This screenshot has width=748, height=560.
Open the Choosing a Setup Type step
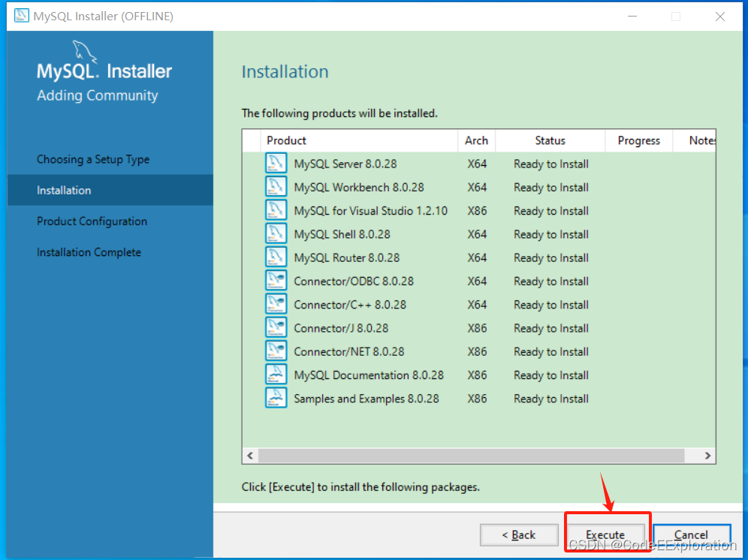tap(93, 159)
